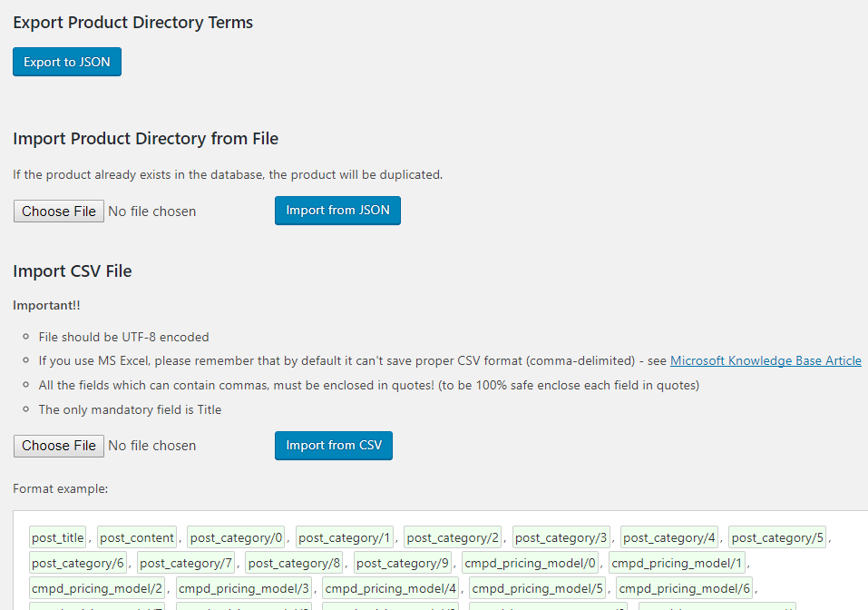Screen dimensions: 868x610
Task: Click the post_category/2 tag
Action: [x=453, y=537]
